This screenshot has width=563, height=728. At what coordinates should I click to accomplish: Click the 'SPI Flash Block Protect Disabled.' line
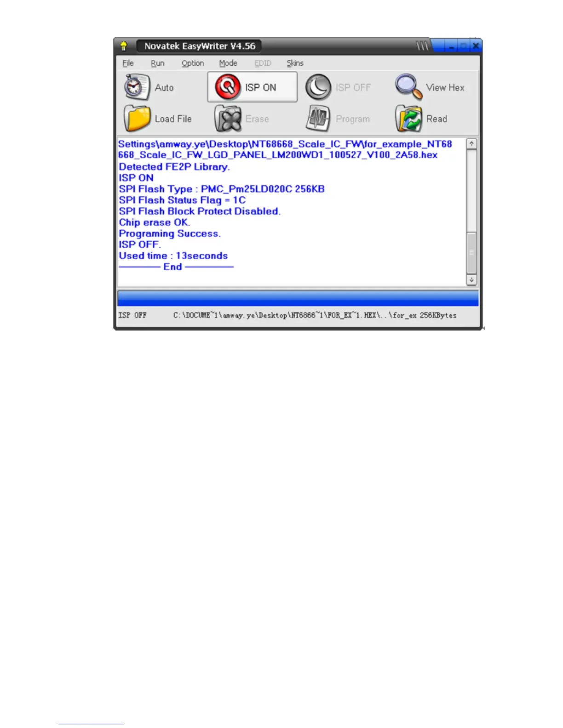point(200,211)
